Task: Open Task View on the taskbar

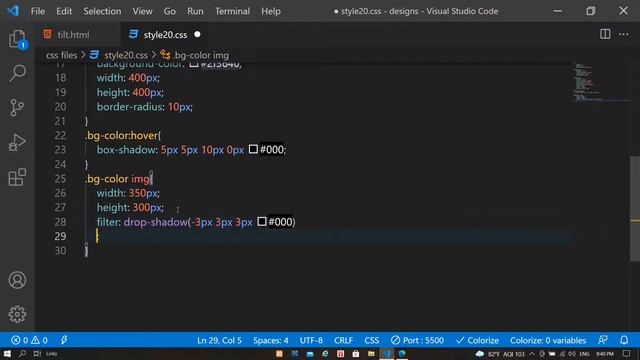Action: pyautogui.click(x=37, y=353)
